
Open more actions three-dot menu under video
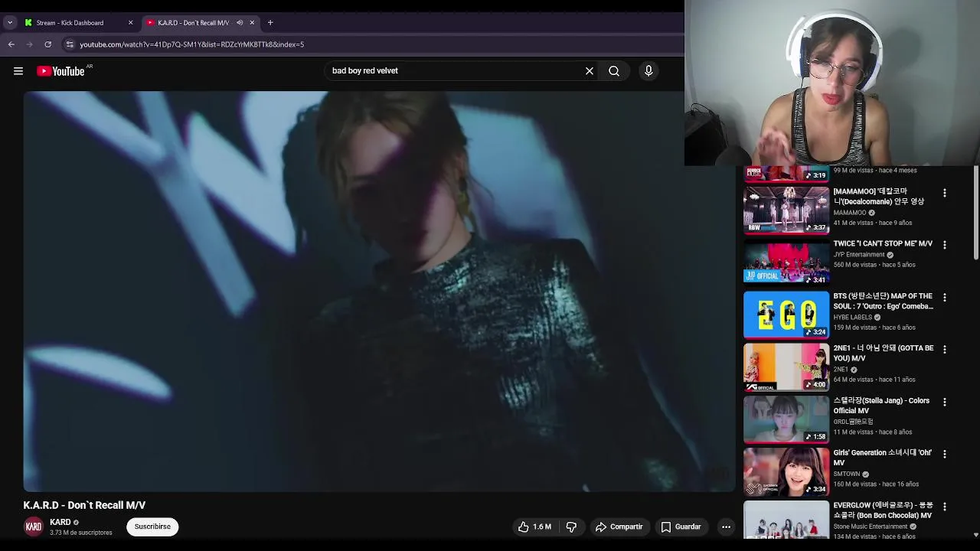click(726, 527)
